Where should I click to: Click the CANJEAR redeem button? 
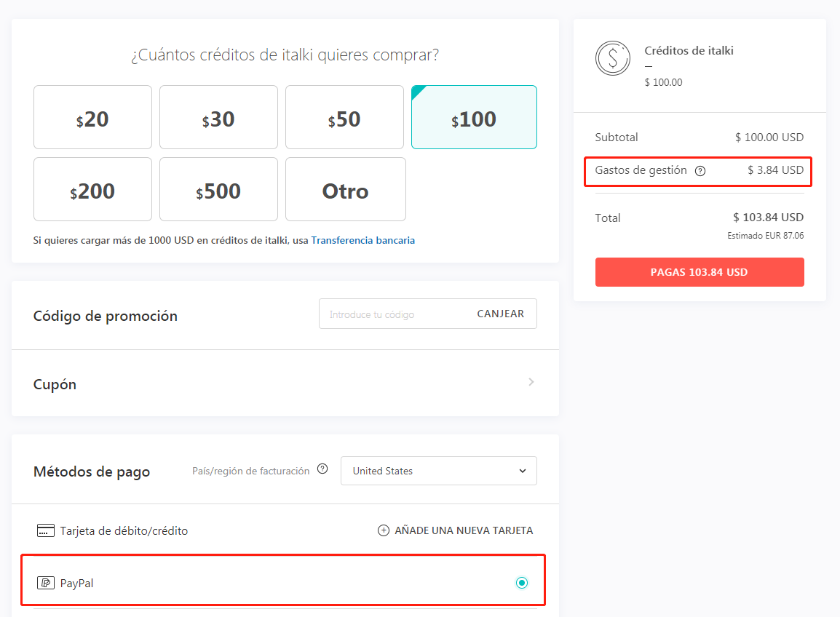point(500,314)
